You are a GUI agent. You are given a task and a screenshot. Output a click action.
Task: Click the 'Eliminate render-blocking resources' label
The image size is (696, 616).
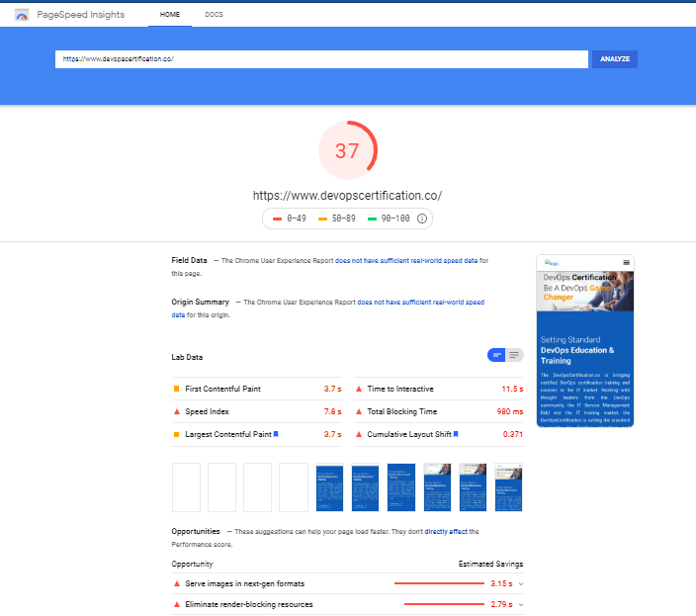pos(249,604)
